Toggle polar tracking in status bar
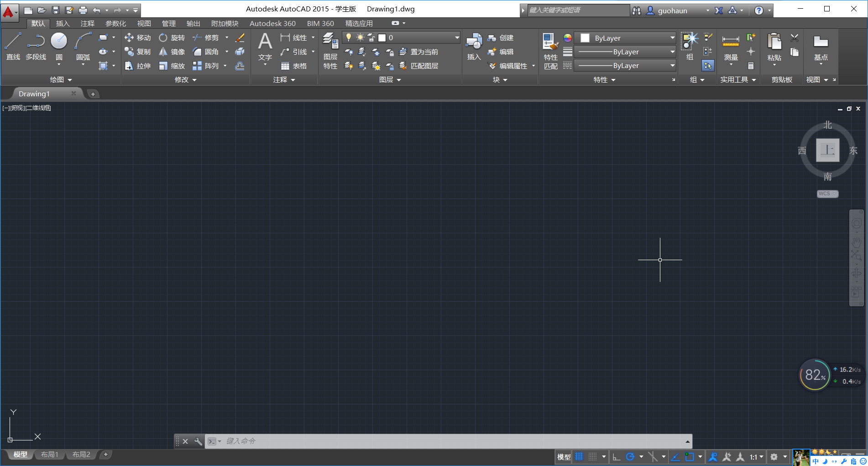 [x=630, y=456]
